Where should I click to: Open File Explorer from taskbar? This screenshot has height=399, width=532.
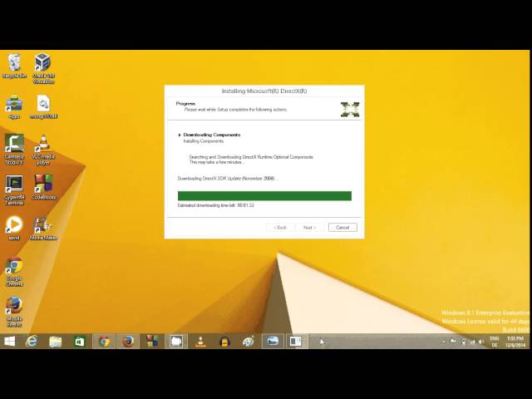click(55, 342)
